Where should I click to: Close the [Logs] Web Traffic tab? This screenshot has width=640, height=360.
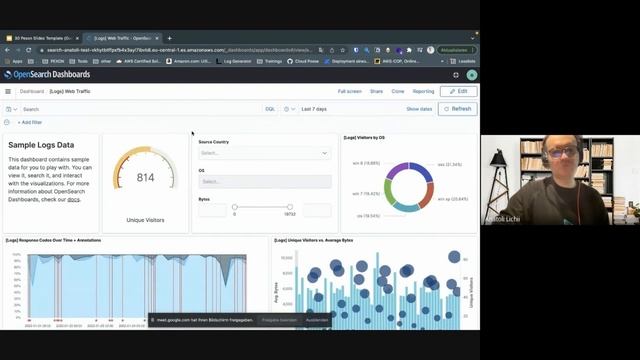(x=157, y=38)
